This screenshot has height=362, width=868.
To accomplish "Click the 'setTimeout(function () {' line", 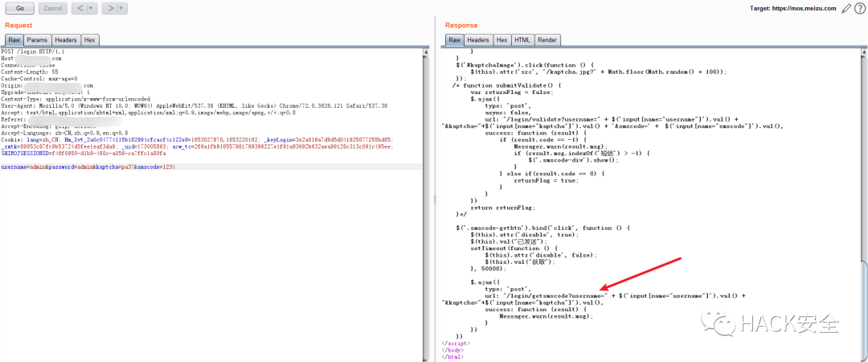I will tap(512, 249).
